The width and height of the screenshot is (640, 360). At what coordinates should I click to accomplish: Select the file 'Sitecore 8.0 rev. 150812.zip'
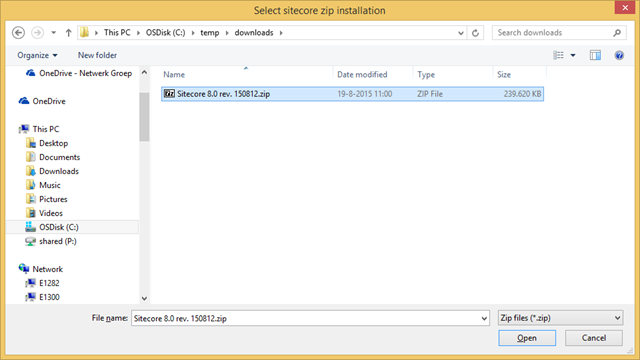click(352, 94)
